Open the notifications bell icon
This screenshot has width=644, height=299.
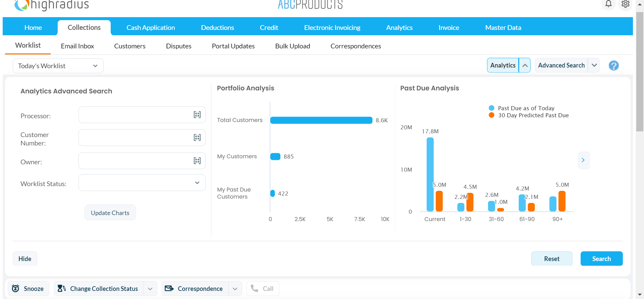(608, 4)
